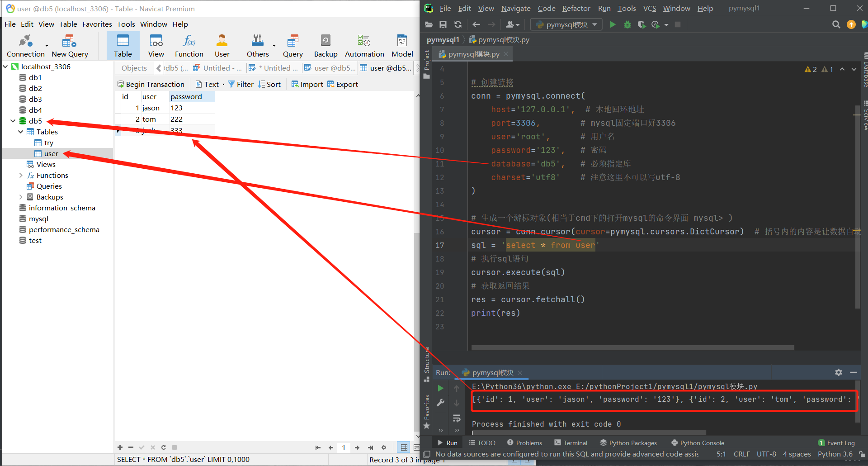
Task: Click the Filter button in Navicat
Action: 241,84
